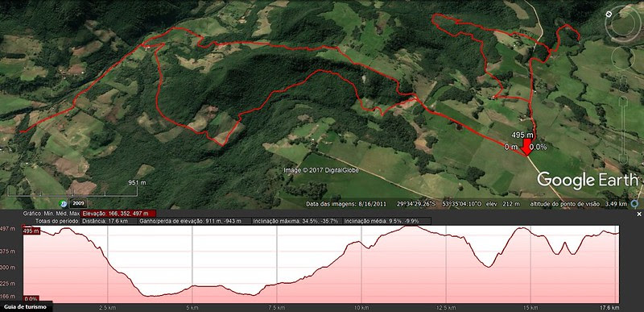Toggle the Elevação metric box
The height and width of the screenshot is (312, 644).
pos(118,214)
